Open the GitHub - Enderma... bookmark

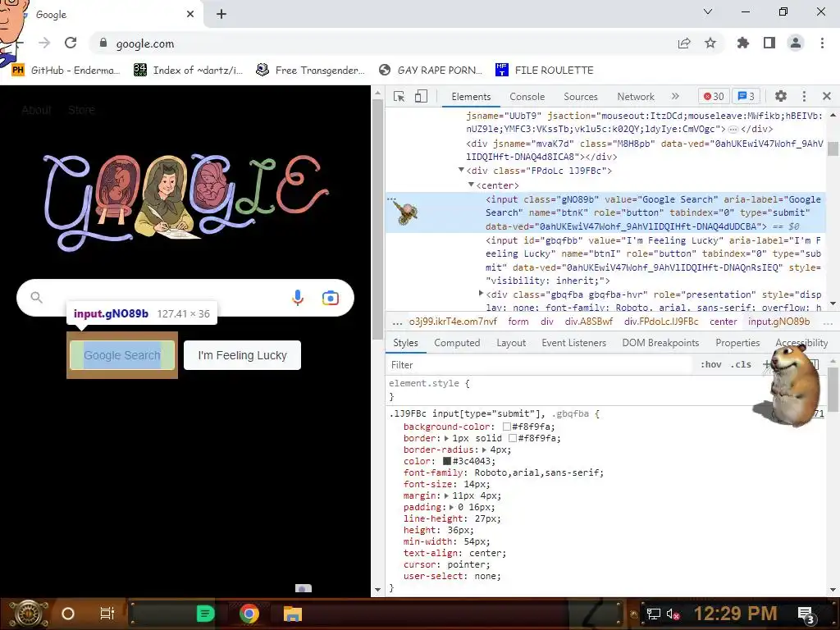tap(66, 71)
